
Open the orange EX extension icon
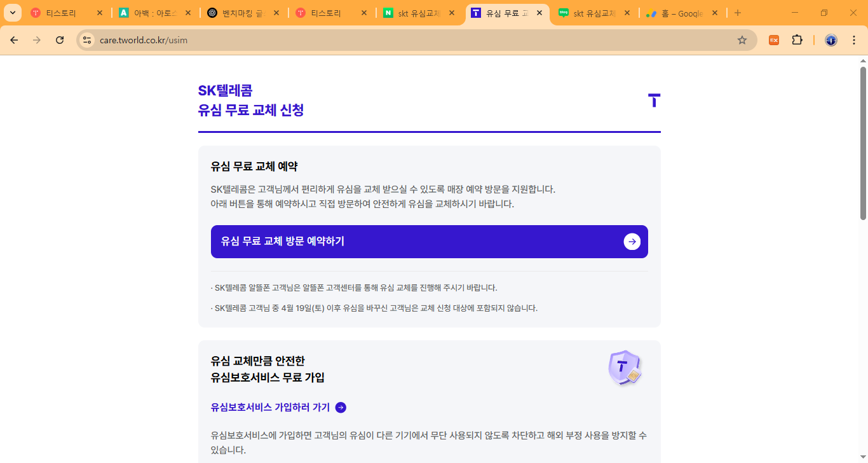click(774, 40)
